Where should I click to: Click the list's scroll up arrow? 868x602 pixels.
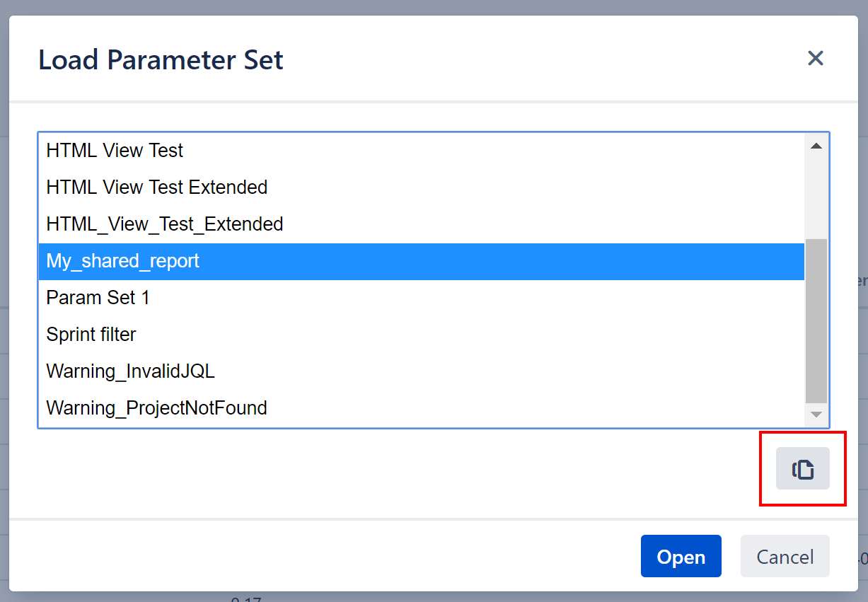point(816,146)
